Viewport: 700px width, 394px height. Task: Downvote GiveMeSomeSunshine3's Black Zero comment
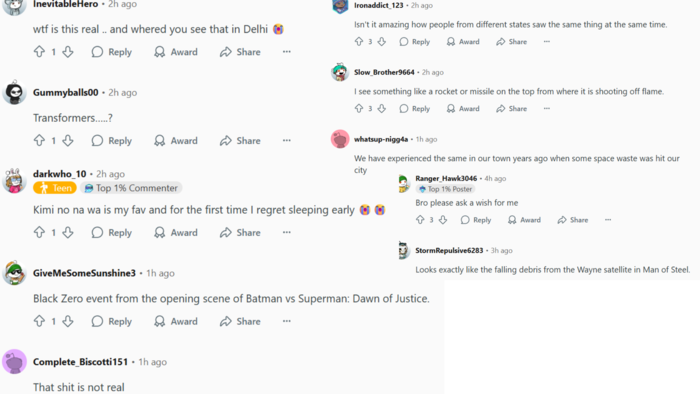click(68, 321)
